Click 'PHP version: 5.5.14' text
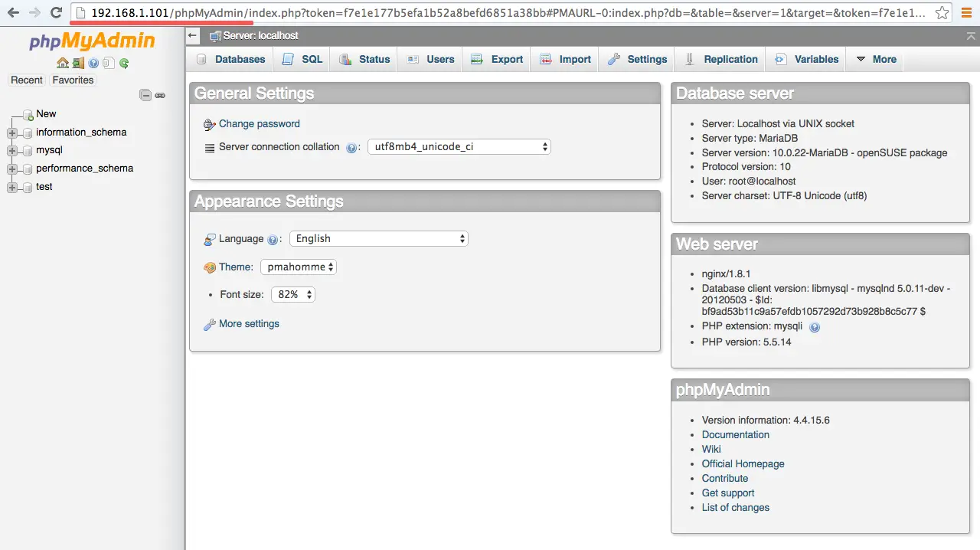This screenshot has width=980, height=550. (746, 342)
